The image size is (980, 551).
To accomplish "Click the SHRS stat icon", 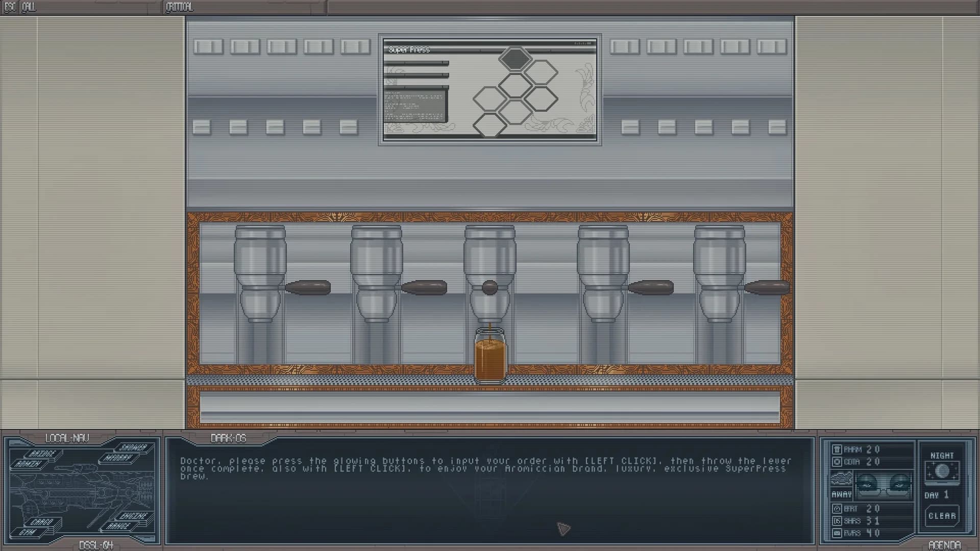I will click(837, 521).
